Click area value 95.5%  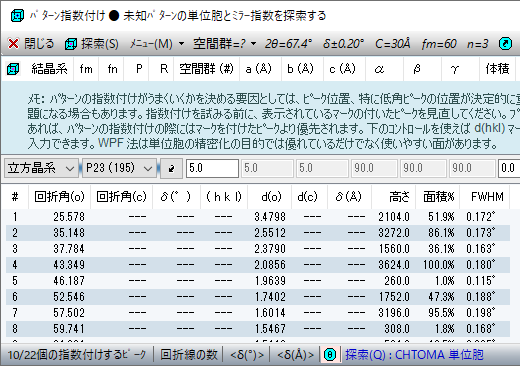pos(441,313)
